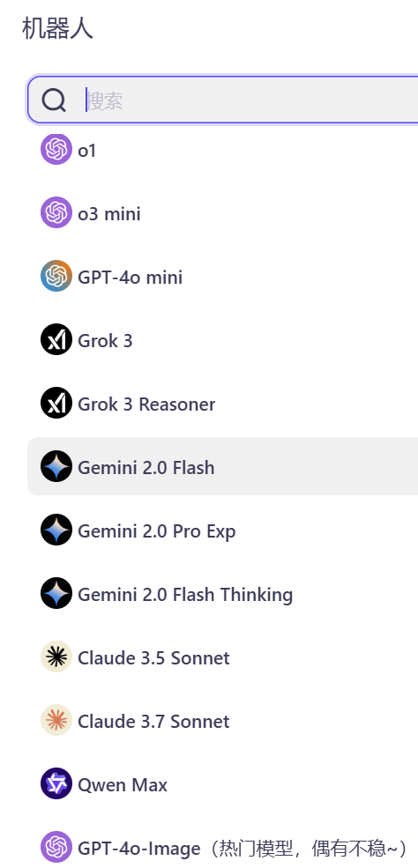Click the Gemini star icon beside Gemini 2.0 Flash
Image resolution: width=418 pixels, height=868 pixels.
click(56, 467)
